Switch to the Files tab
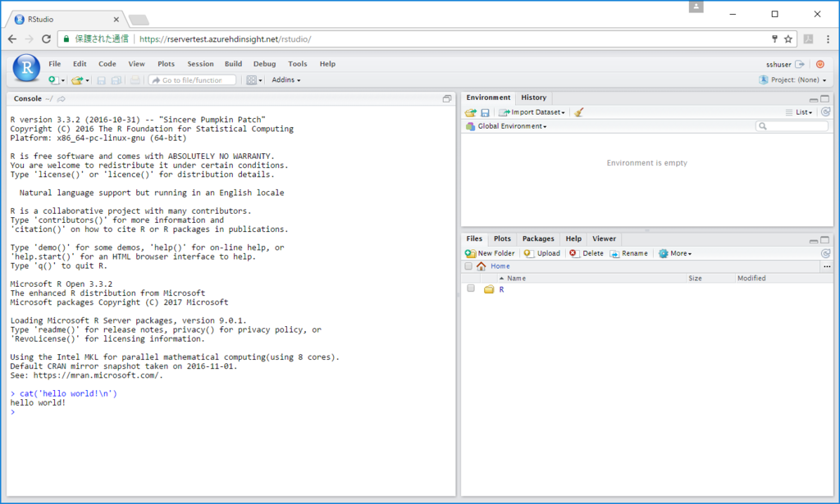Viewport: 840px width, 504px height. pos(474,238)
